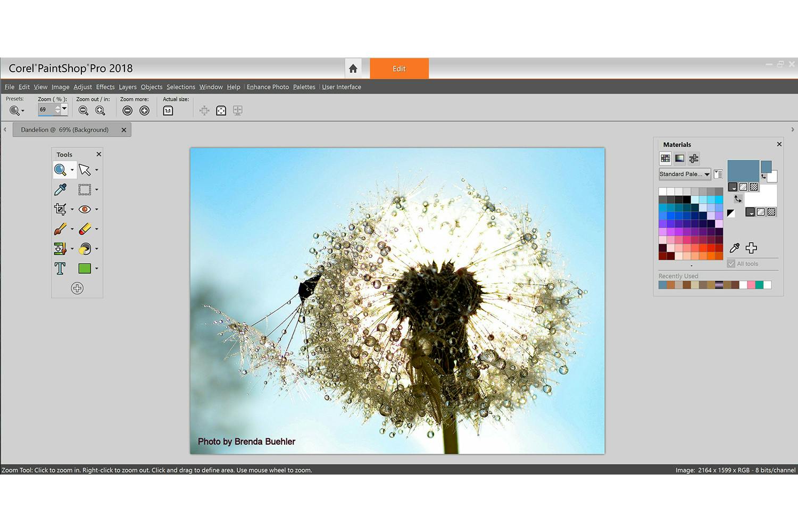Open the Zoom tool flyout arrow
Image resolution: width=798 pixels, height=532 pixels.
(73, 170)
